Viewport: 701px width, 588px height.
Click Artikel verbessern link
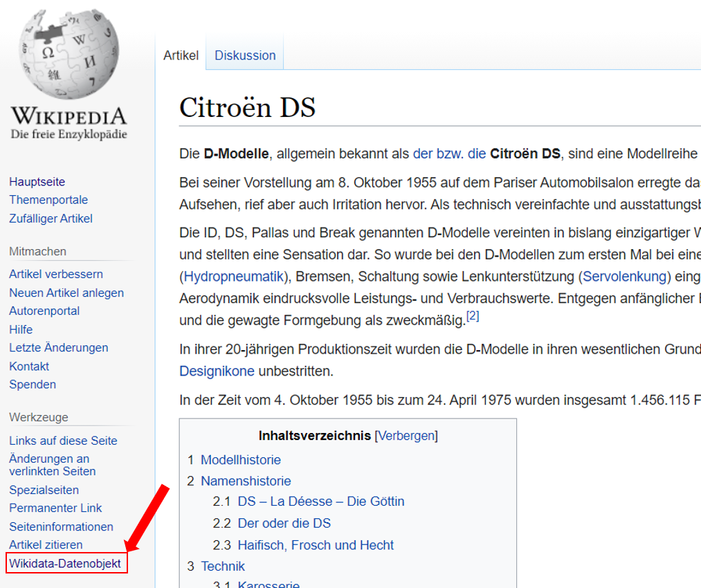coord(56,274)
